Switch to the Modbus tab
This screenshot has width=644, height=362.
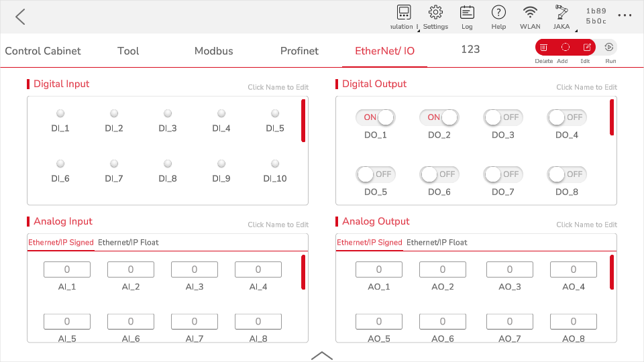(x=214, y=51)
